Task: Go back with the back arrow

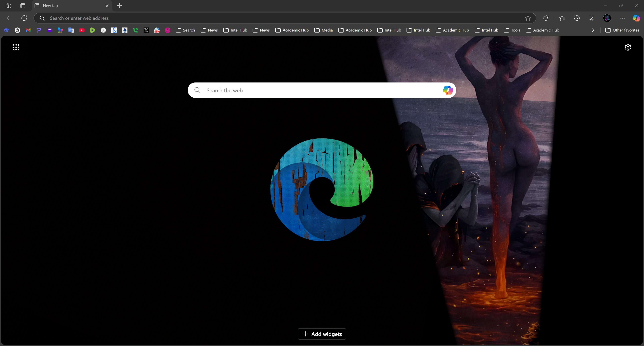Action: tap(10, 18)
